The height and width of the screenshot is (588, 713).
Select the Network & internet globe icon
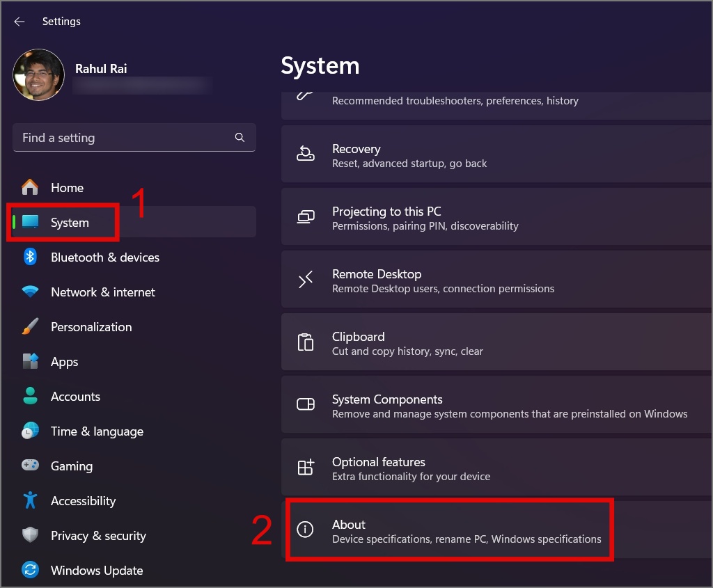(31, 292)
